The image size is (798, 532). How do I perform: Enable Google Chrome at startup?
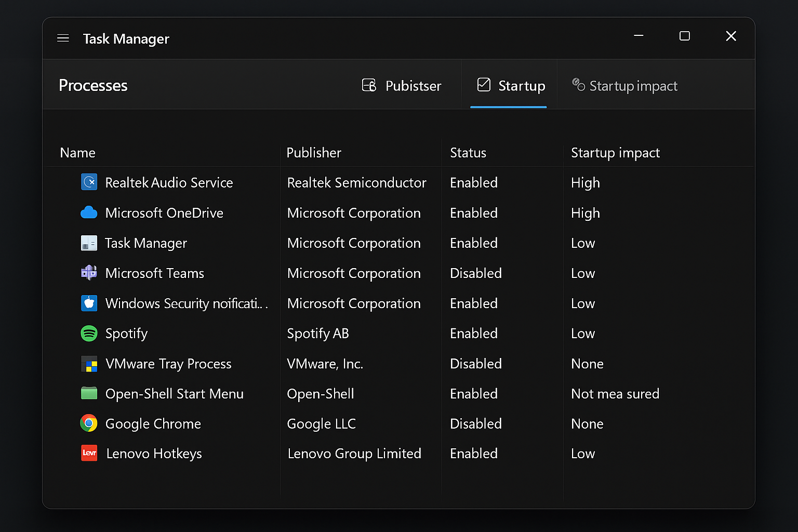pos(475,423)
